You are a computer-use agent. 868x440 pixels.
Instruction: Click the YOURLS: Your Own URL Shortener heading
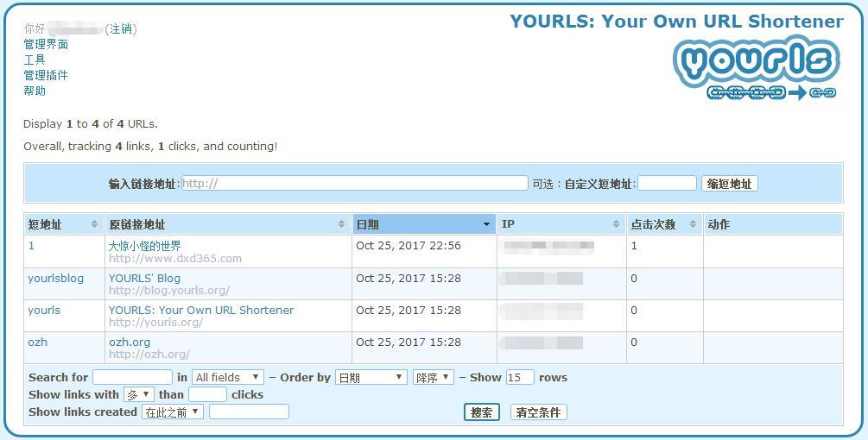(676, 21)
